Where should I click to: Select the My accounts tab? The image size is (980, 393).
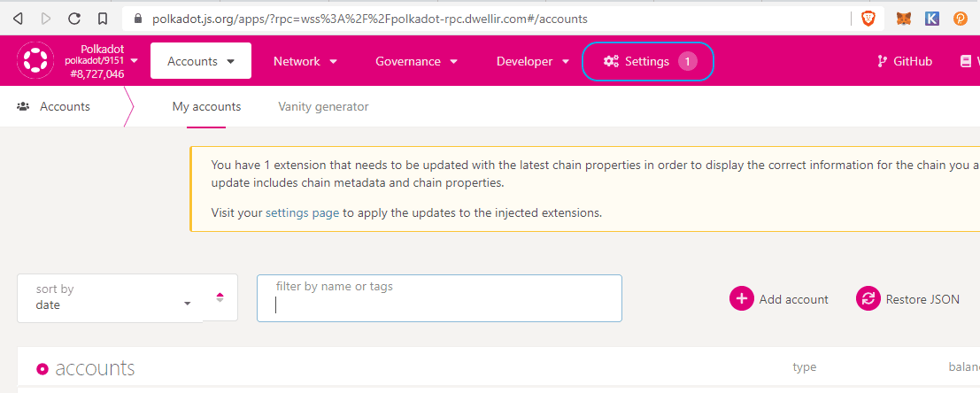tap(206, 107)
